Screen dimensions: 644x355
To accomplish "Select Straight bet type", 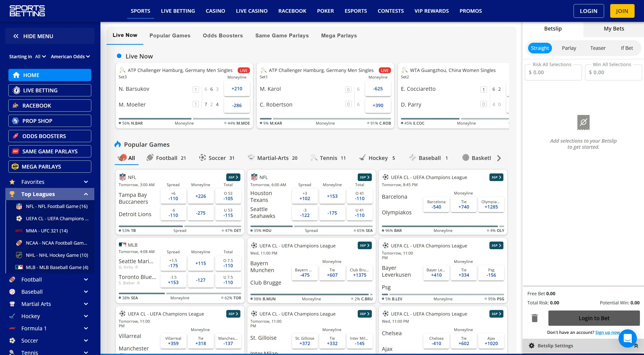I will 540,48.
